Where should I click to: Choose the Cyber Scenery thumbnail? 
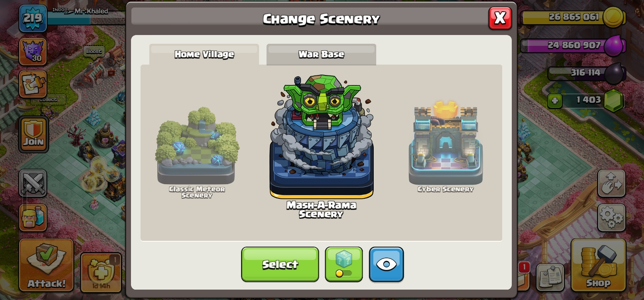coord(445,147)
